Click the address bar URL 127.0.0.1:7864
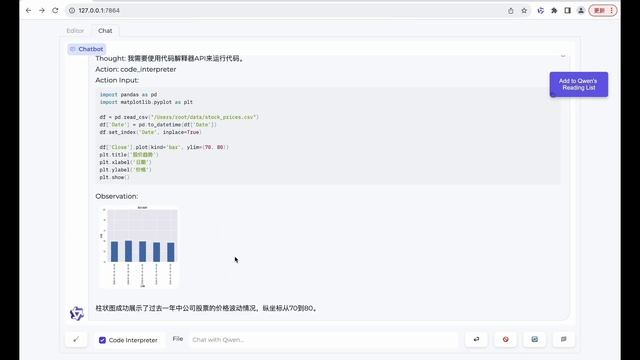This screenshot has width=640, height=360. (99, 11)
